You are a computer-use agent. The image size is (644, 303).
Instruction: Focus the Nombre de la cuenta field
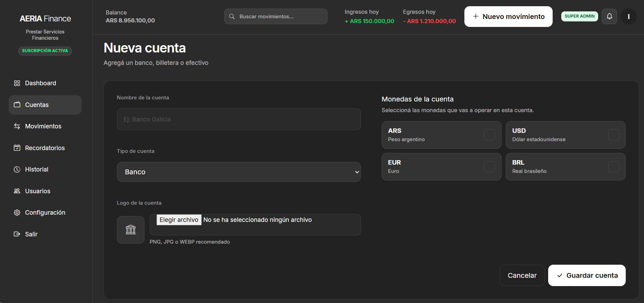(239, 119)
